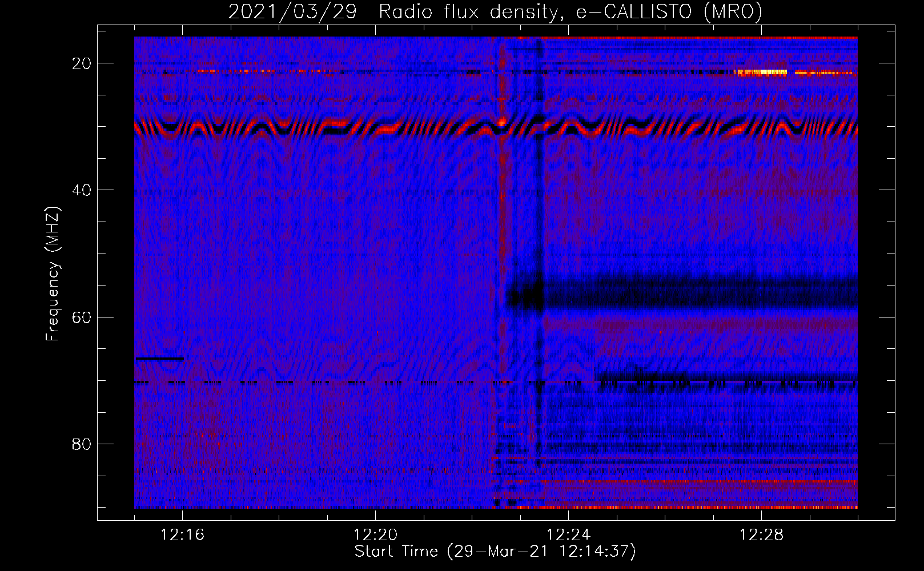The width and height of the screenshot is (924, 571).
Task: Click the short black bar near 66 MHz
Action: [x=159, y=359]
